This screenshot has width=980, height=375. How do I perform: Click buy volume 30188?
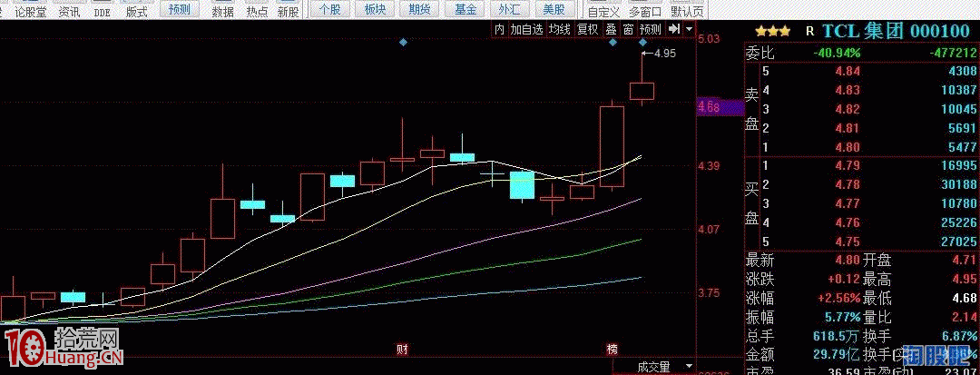click(961, 185)
